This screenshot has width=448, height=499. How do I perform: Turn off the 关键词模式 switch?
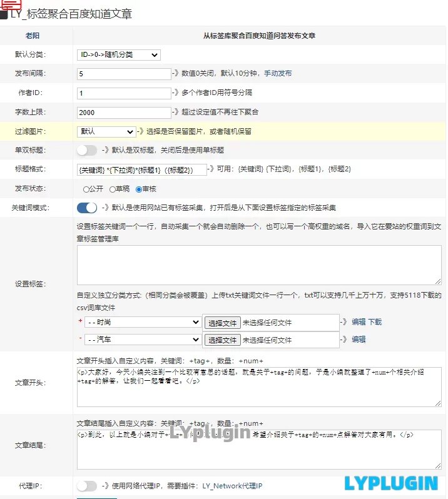(x=86, y=208)
